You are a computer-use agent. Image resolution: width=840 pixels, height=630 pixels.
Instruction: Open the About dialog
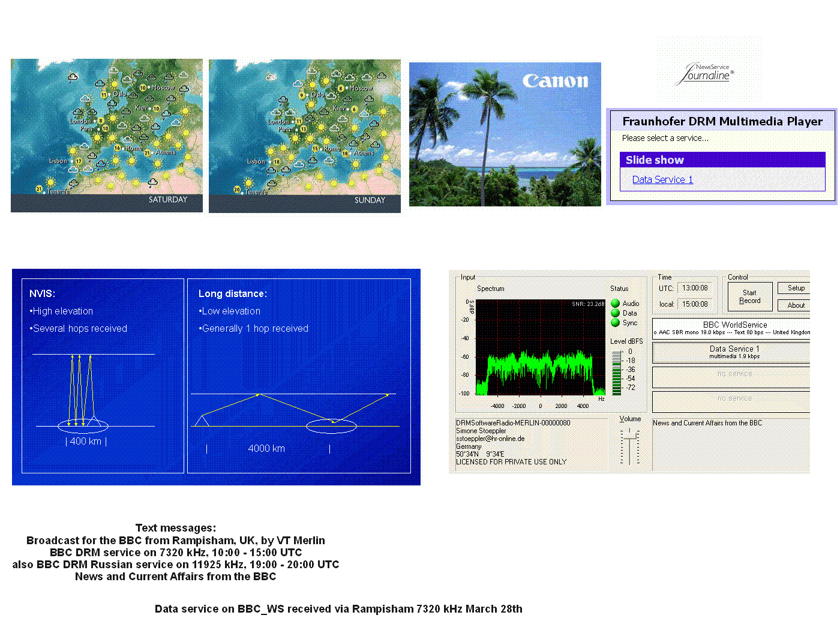[x=794, y=305]
